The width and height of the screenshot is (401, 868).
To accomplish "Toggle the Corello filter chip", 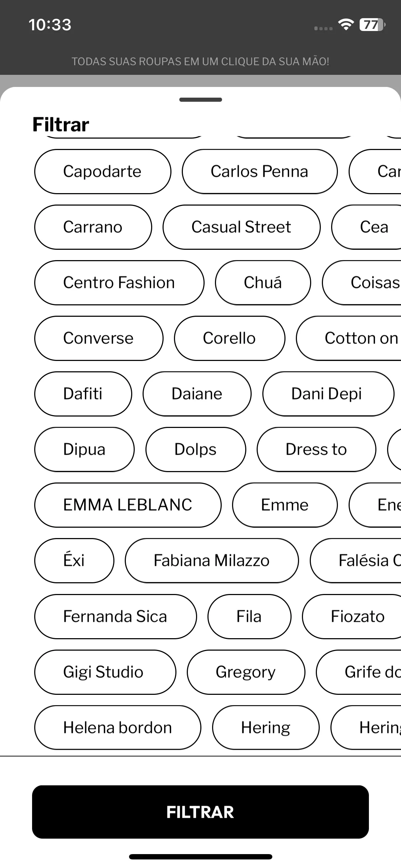I will tap(230, 338).
